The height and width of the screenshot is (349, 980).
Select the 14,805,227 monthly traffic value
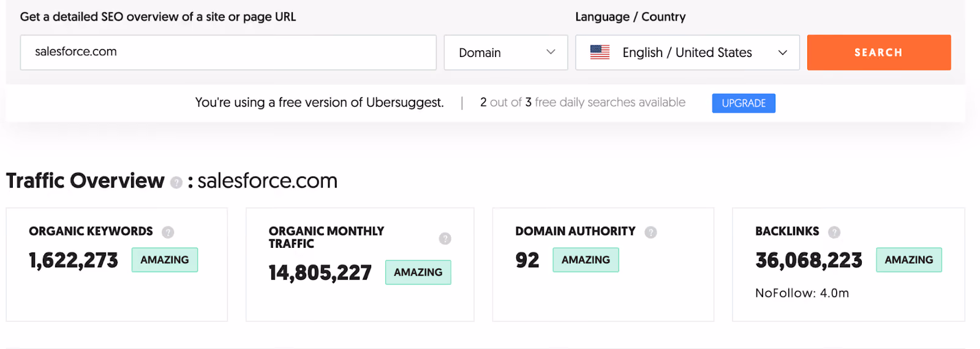[x=320, y=272]
